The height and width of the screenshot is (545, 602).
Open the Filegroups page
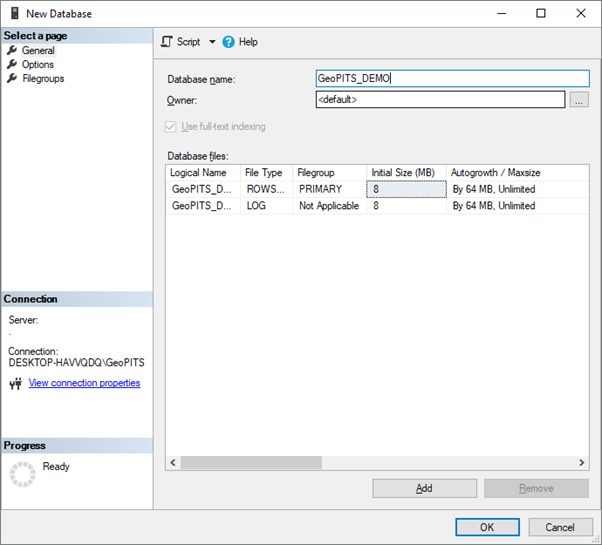[43, 79]
